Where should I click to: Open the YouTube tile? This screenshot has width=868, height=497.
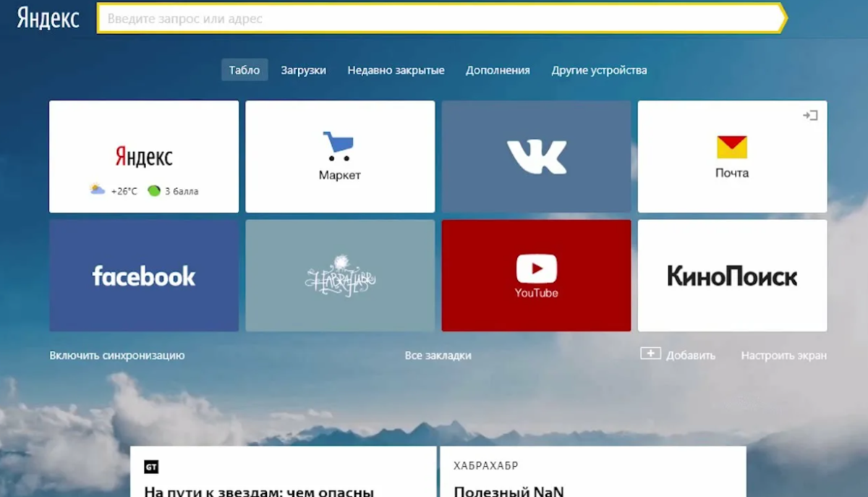click(x=536, y=276)
